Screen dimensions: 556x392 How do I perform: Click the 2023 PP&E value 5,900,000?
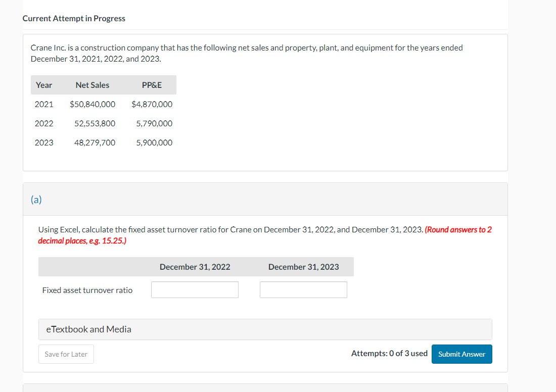tap(154, 142)
